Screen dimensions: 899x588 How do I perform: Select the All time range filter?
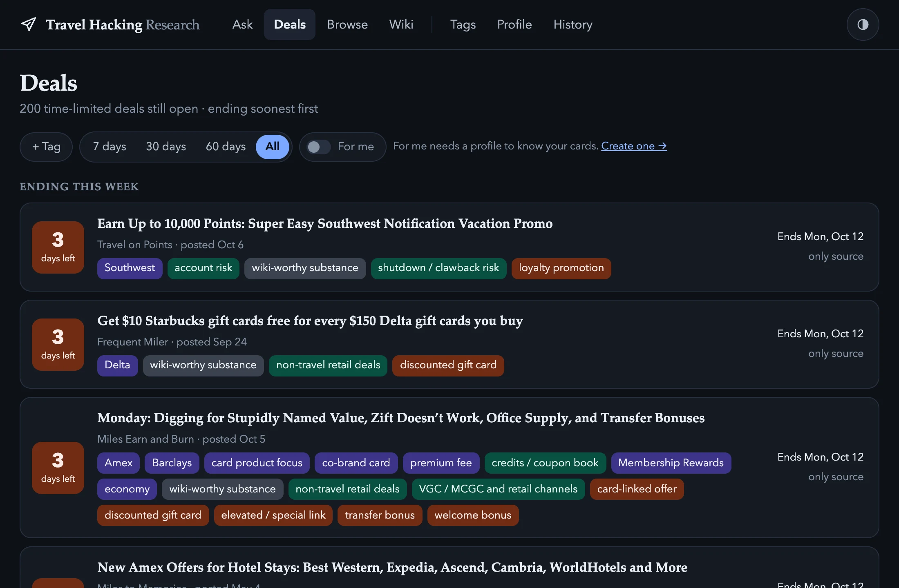point(273,147)
